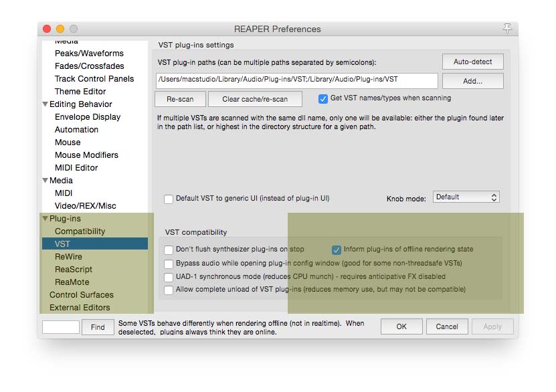The image size is (556, 392).
Task: Confirm preferences with OK
Action: tap(401, 327)
